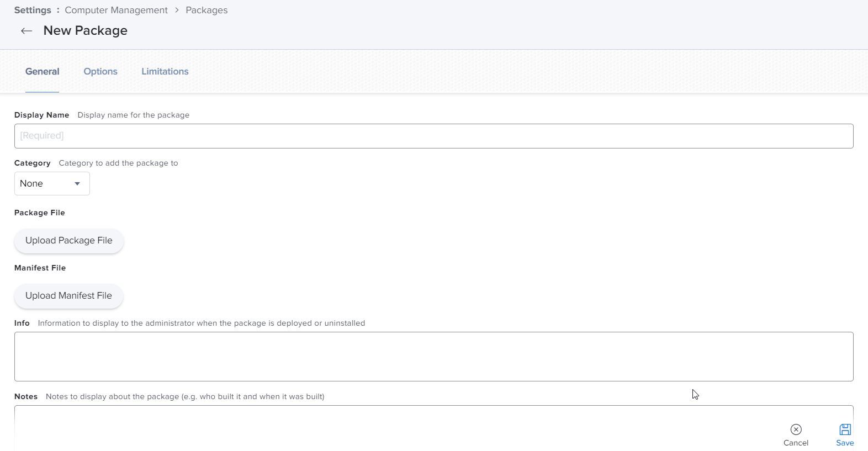Click the bold Display Name field label
This screenshot has height=451, width=868.
click(41, 115)
